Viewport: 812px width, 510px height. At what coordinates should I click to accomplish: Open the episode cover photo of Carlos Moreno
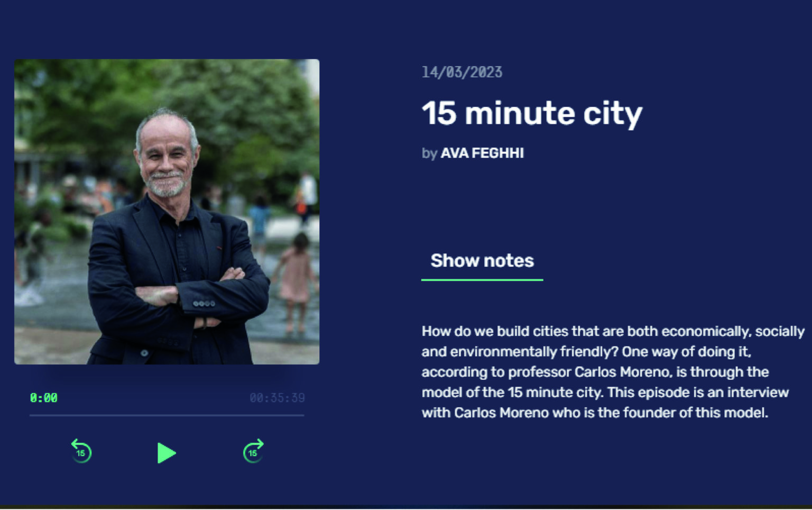(167, 212)
